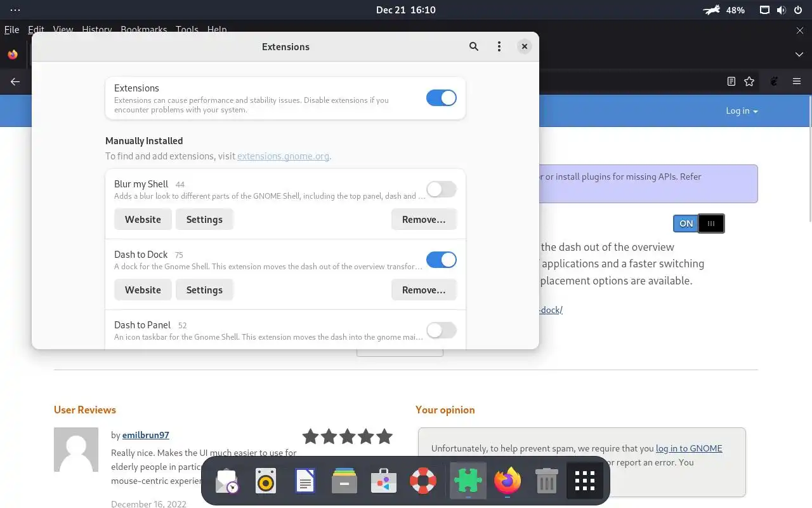Click the wired network icon in top bar
812x508 pixels.
[765, 10]
